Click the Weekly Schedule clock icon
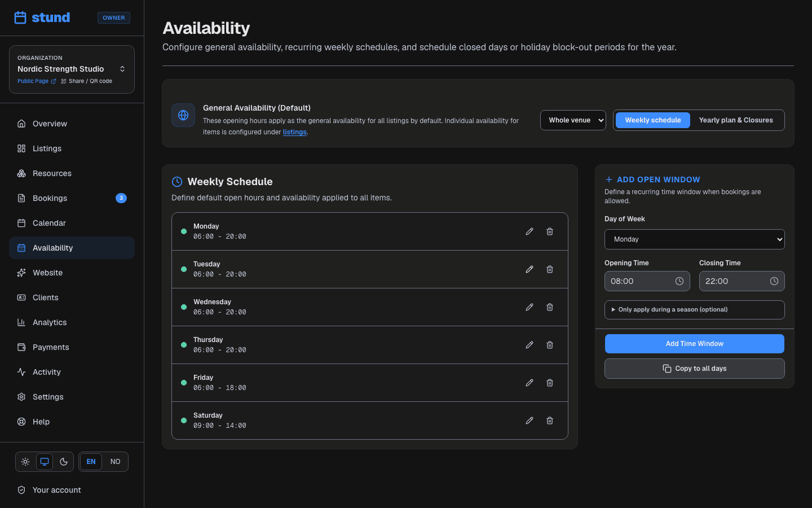Screen dimensions: 812x508 177,182
